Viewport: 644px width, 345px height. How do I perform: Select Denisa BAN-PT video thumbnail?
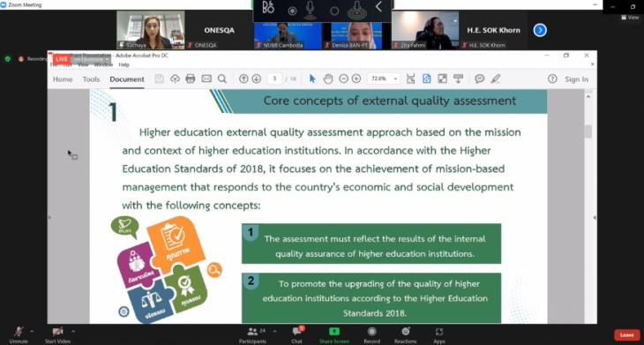coord(356,35)
